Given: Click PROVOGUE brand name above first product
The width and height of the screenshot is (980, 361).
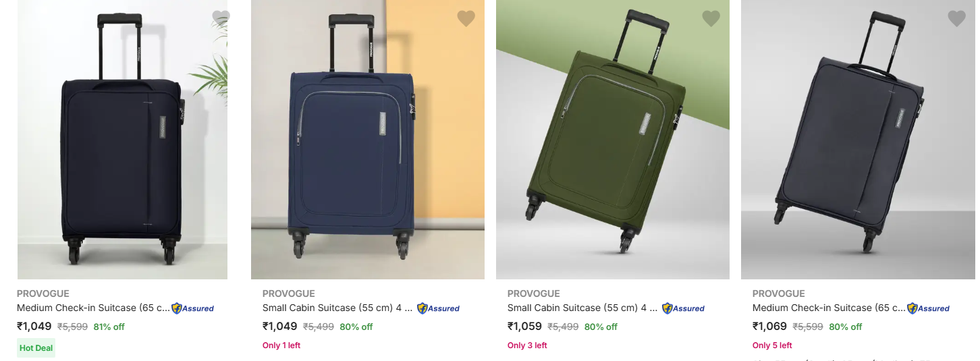Looking at the screenshot, I should click(43, 294).
